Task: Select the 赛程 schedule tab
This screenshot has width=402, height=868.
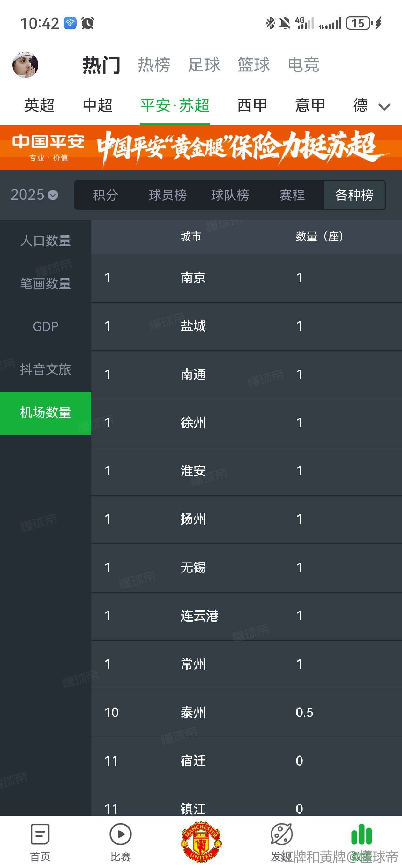Action: 292,195
